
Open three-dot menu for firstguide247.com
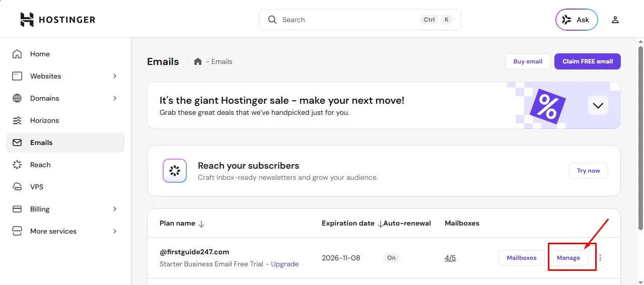[600, 257]
